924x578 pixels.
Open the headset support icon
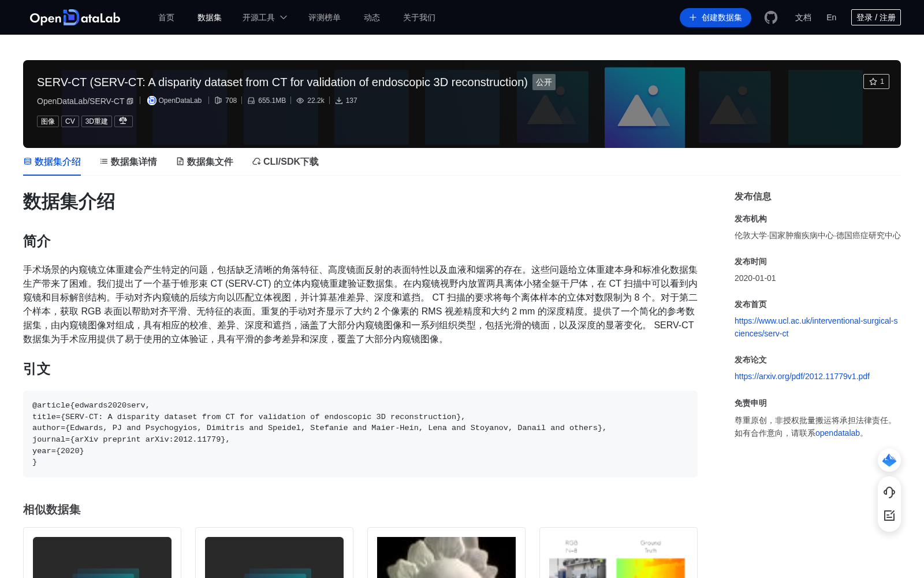[x=889, y=492]
